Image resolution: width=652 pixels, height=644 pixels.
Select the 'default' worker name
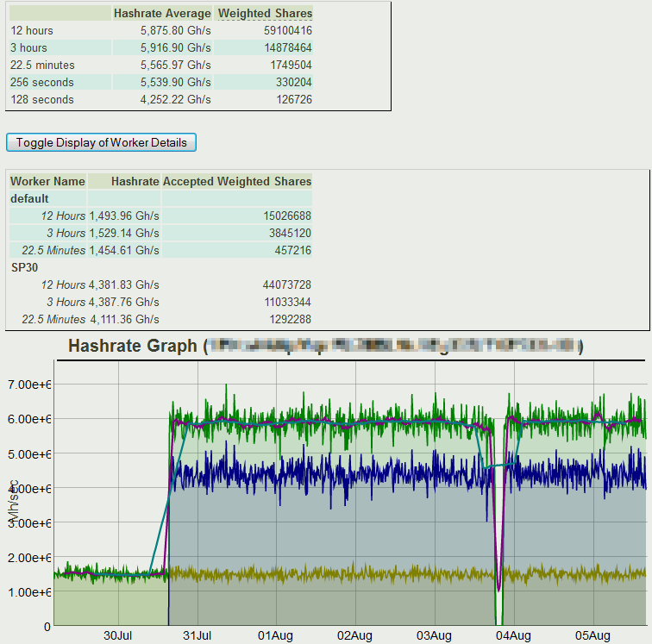pyautogui.click(x=29, y=199)
